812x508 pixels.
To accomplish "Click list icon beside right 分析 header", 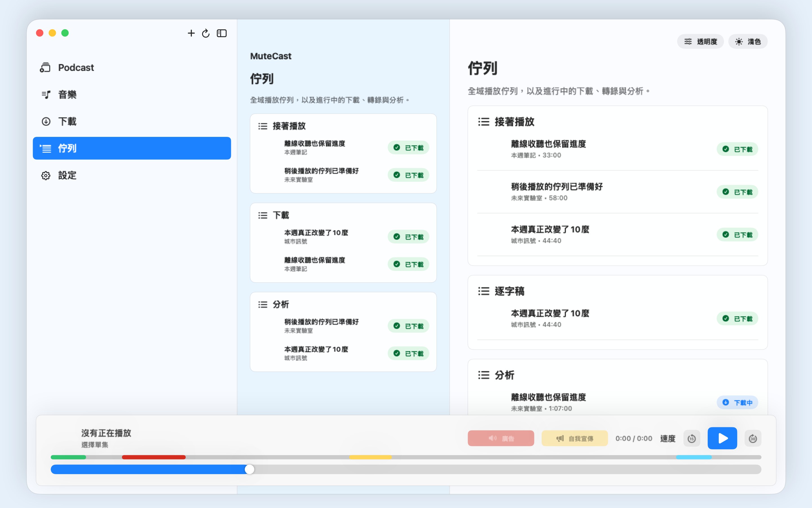I will coord(484,375).
